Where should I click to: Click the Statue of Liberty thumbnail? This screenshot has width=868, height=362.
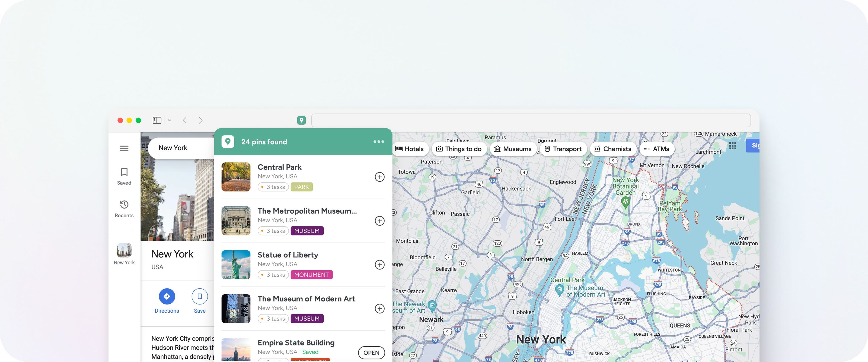(x=236, y=265)
